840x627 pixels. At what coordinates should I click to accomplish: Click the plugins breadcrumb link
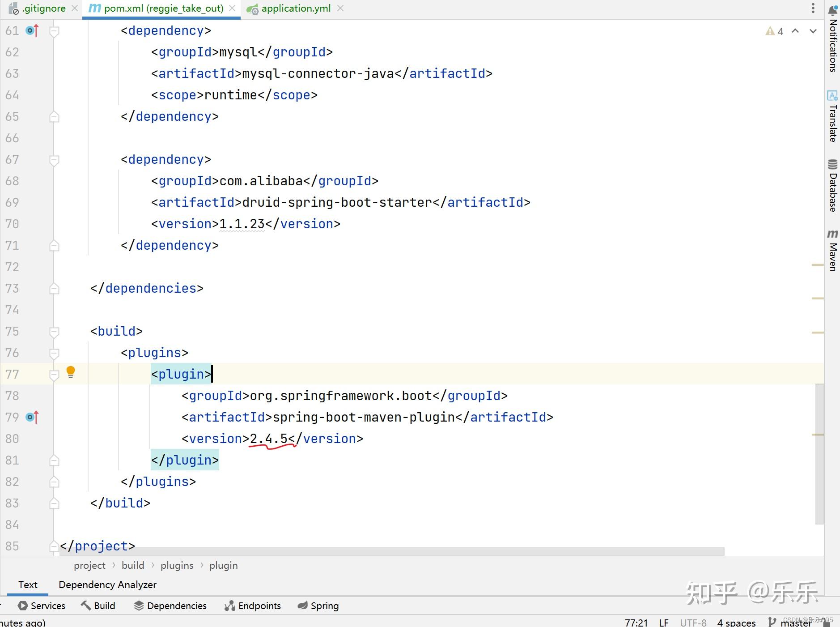tap(177, 565)
